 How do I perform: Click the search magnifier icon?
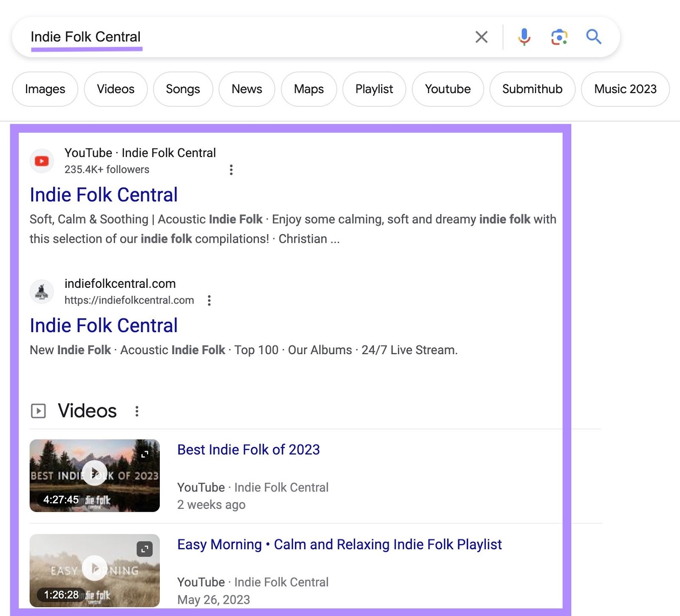click(594, 37)
